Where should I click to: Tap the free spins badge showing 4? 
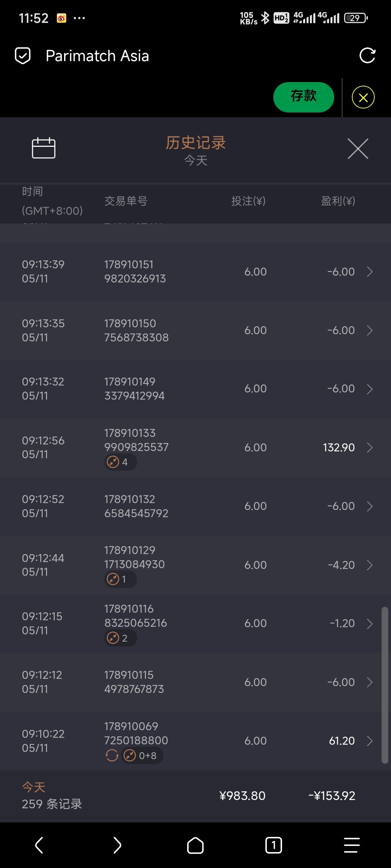tap(120, 462)
